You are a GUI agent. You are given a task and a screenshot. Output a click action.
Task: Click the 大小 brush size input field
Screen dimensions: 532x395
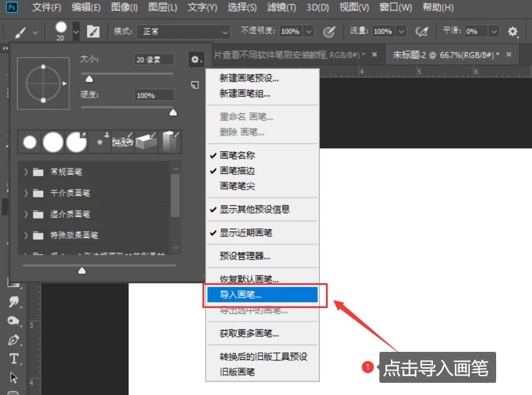154,60
